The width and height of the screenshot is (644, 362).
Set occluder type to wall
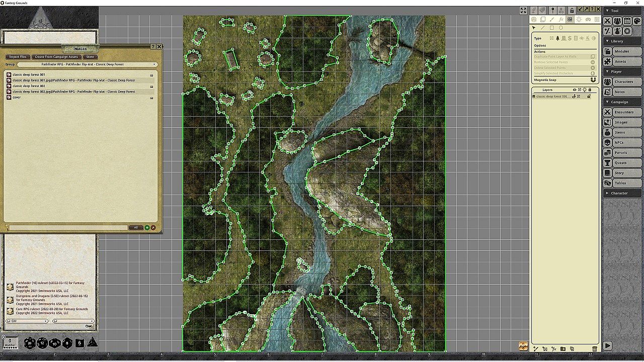(552, 38)
